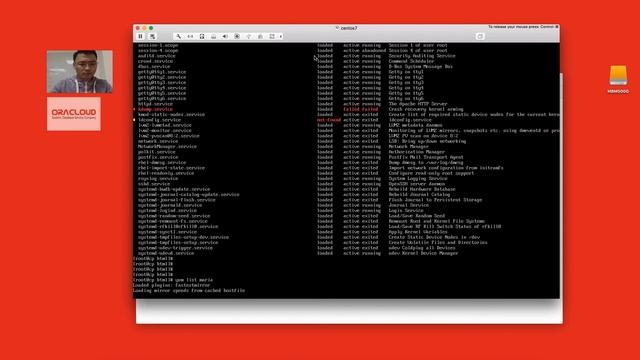Viewport: 640px width, 360px height.
Task: Open the snapshots button next to pause
Action: click(x=152, y=36)
